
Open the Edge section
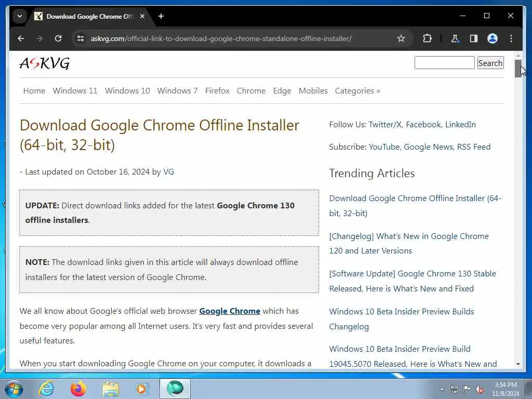point(282,90)
